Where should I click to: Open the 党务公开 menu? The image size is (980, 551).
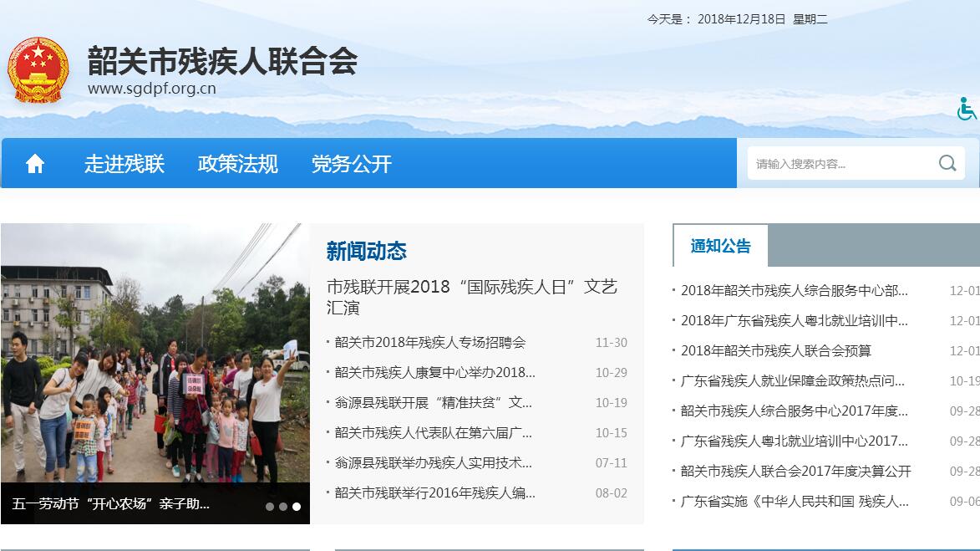pyautogui.click(x=352, y=164)
